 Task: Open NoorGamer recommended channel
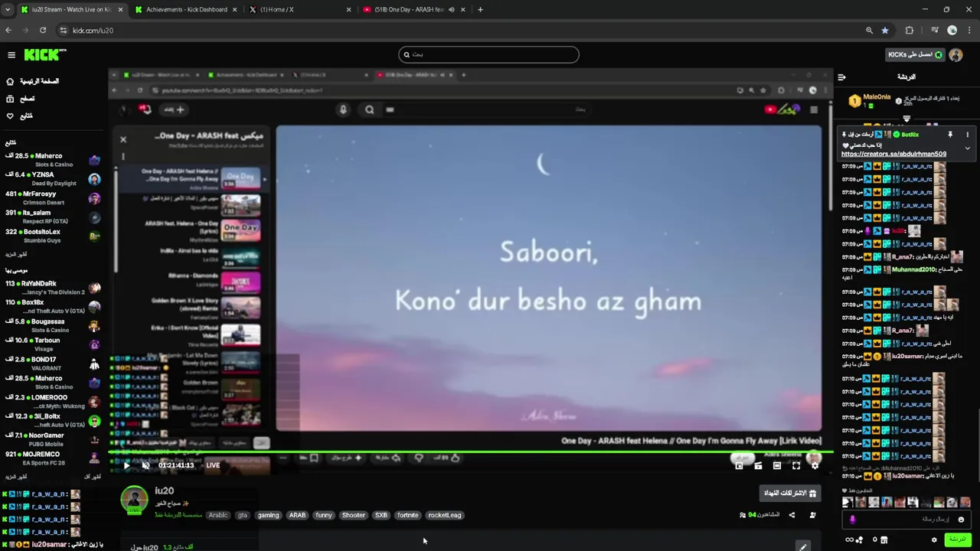[52, 439]
